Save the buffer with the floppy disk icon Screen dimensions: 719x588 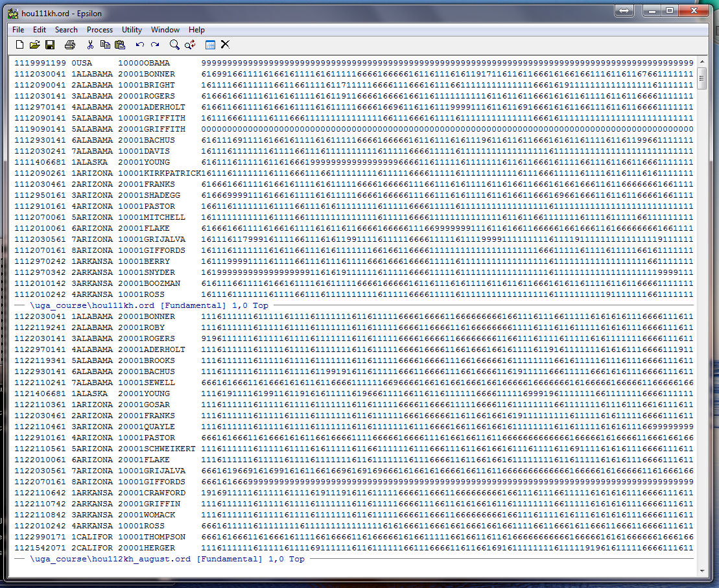50,45
